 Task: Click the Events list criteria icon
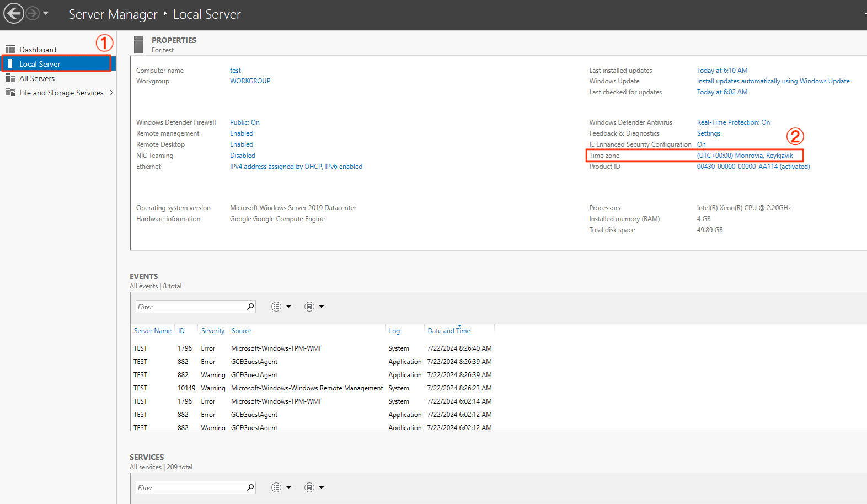(x=276, y=307)
